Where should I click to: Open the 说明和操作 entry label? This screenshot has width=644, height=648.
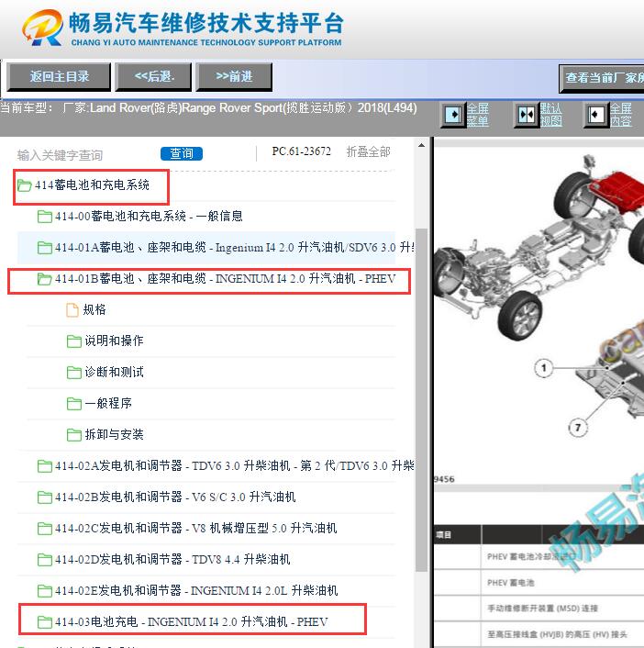click(x=114, y=341)
